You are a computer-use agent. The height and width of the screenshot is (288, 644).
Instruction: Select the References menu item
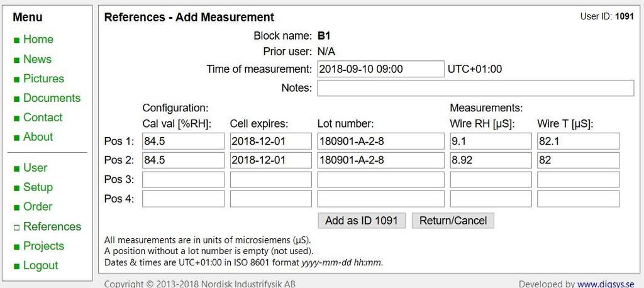tap(52, 226)
